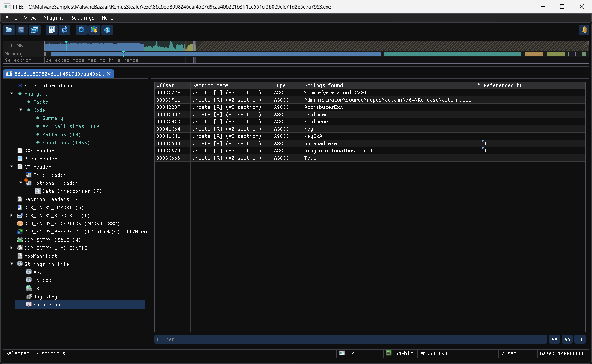Screen dimensions: 592x364
Task: Open the Plugins menu
Action: (53, 18)
